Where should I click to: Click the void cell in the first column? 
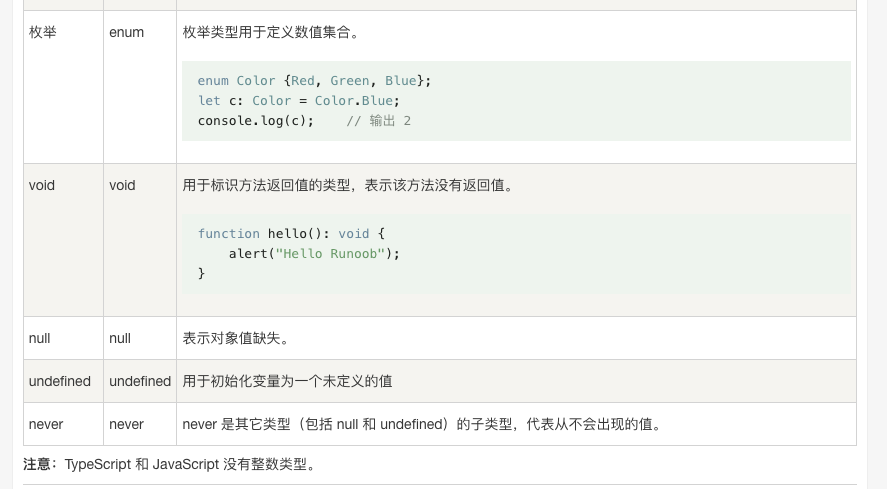[x=42, y=185]
